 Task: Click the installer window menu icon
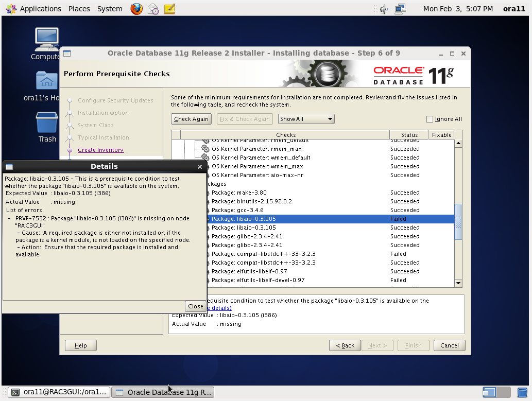pos(67,53)
